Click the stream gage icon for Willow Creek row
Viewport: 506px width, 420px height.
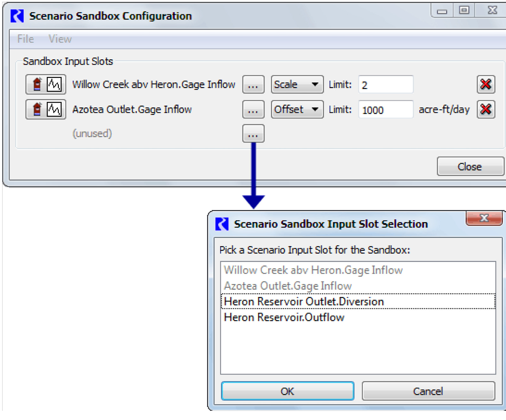point(37,84)
